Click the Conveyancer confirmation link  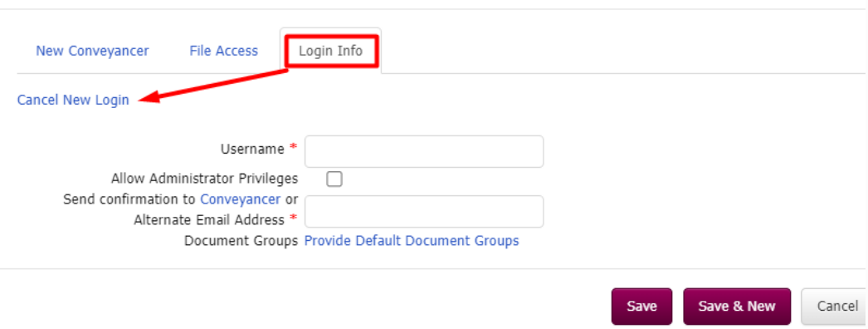[x=241, y=199]
